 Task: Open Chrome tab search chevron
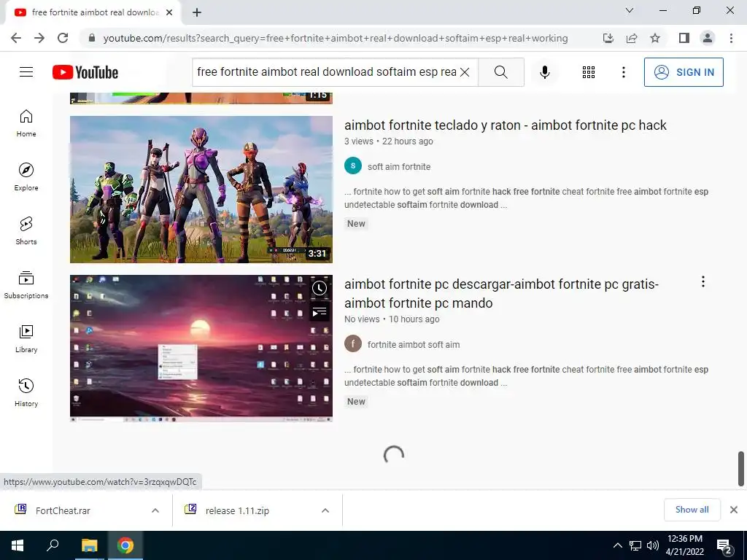click(630, 10)
